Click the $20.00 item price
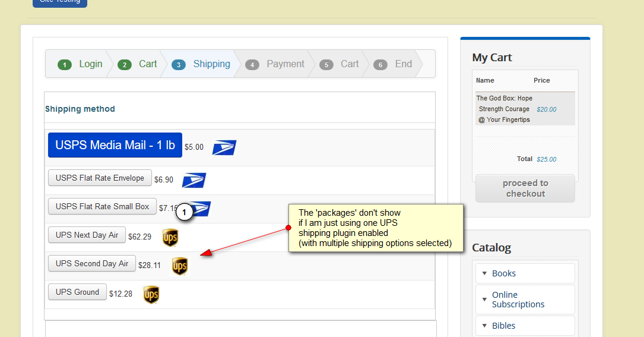644x337 pixels. (547, 109)
